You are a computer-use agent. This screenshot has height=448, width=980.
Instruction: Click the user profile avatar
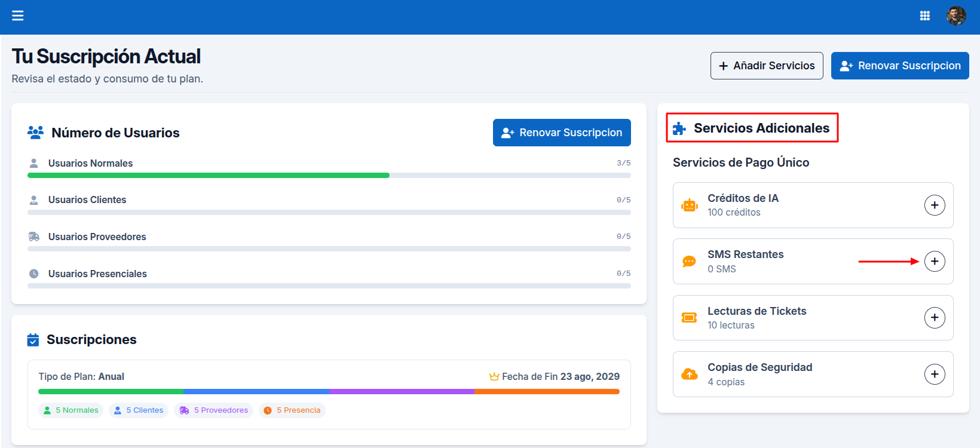(x=955, y=16)
